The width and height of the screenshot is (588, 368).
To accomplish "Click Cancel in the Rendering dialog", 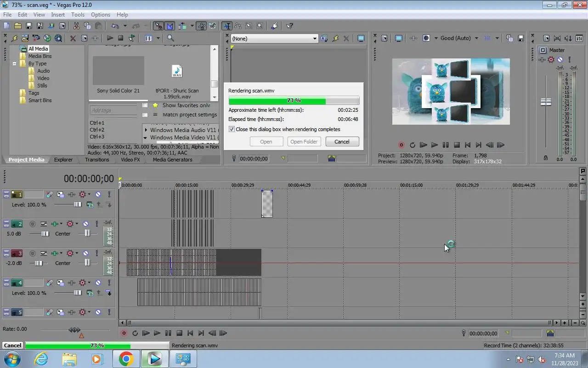I will pos(342,142).
